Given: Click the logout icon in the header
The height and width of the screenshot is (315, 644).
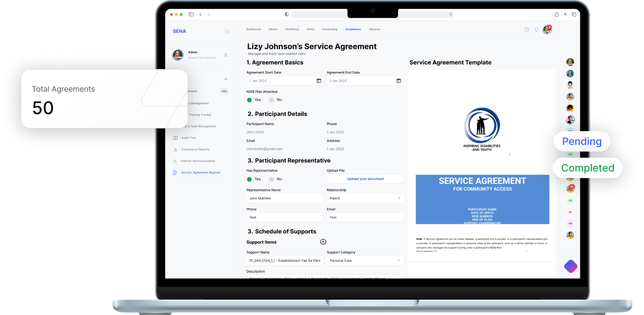Looking at the screenshot, I should [x=527, y=30].
